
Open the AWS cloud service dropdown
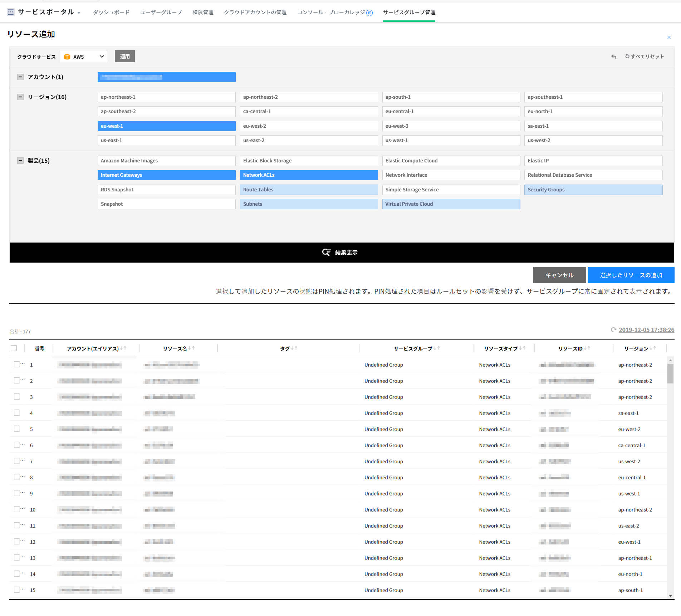click(84, 57)
